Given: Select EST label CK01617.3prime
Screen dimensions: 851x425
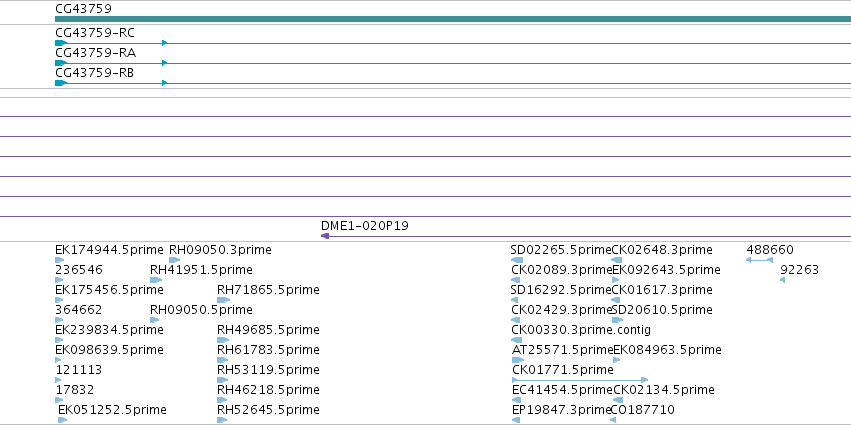Looking at the screenshot, I should click(662, 290).
